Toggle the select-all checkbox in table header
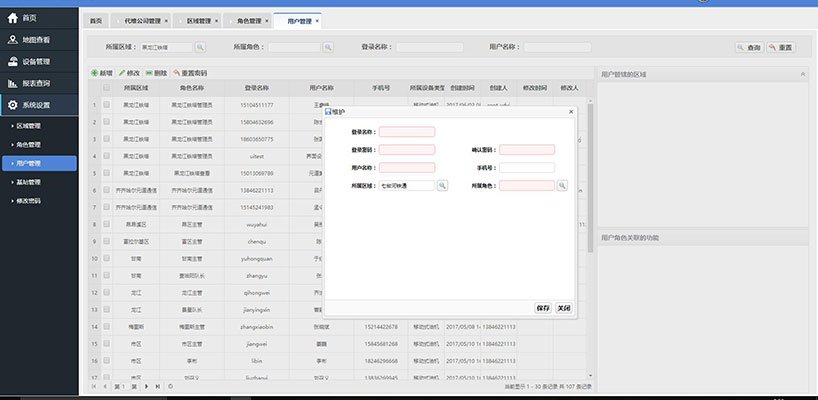Image resolution: width=818 pixels, height=400 pixels. (x=107, y=88)
